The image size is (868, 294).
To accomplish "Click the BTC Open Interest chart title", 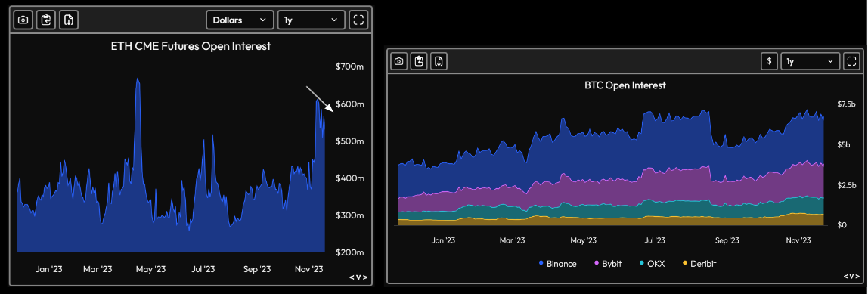I will tap(625, 85).
